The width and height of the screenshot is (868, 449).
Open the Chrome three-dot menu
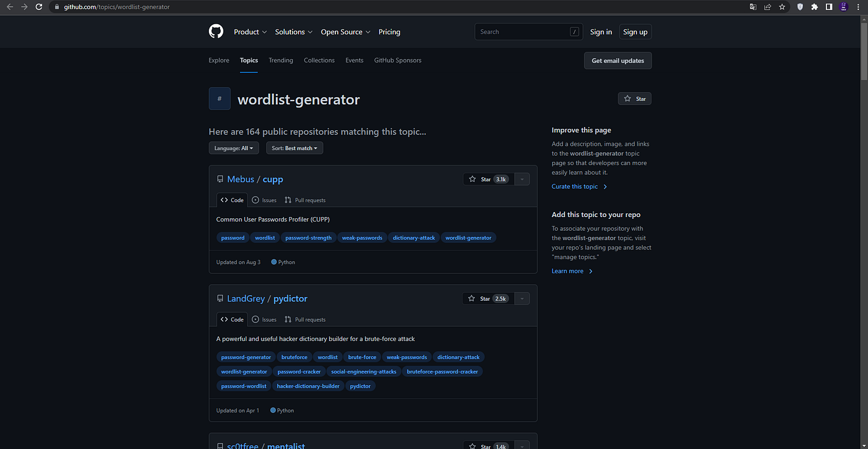(x=858, y=7)
